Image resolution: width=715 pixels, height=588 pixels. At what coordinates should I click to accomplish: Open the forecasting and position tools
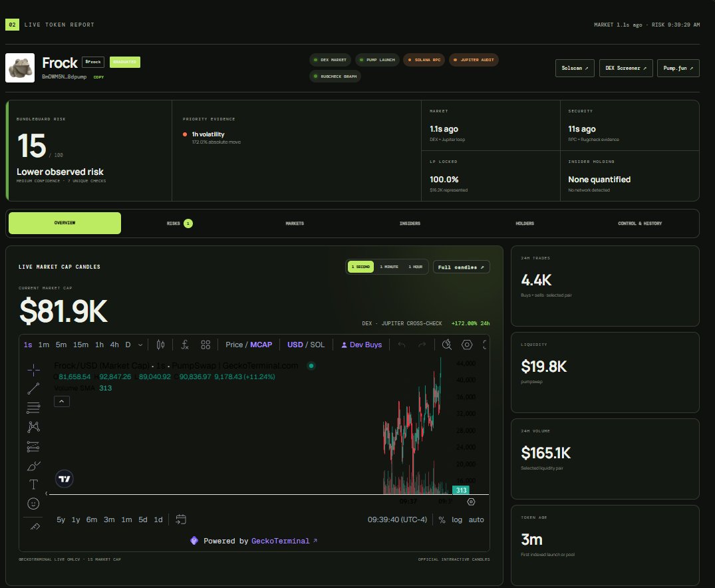[x=33, y=446]
